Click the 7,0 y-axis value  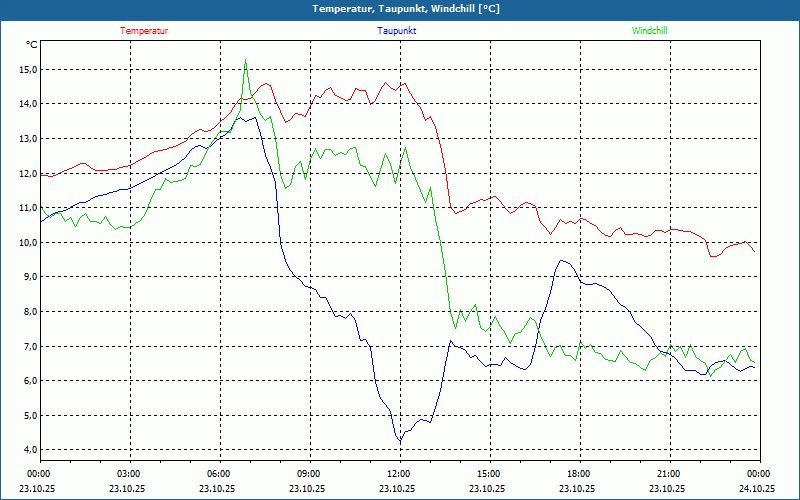click(x=29, y=346)
